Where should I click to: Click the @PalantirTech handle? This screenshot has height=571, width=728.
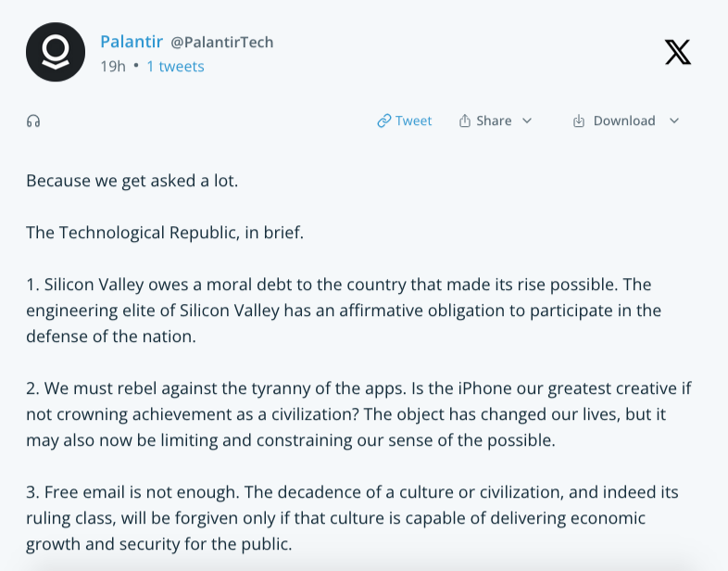point(222,42)
